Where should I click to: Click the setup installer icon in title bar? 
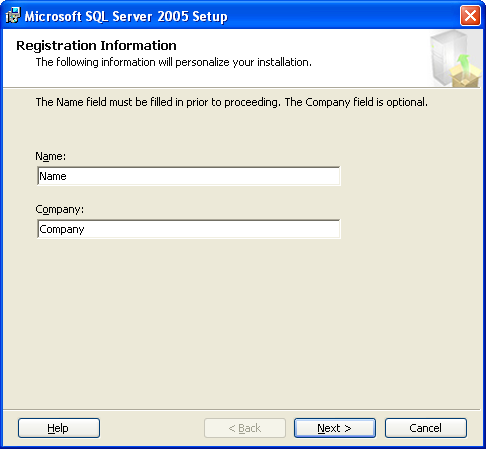click(13, 15)
